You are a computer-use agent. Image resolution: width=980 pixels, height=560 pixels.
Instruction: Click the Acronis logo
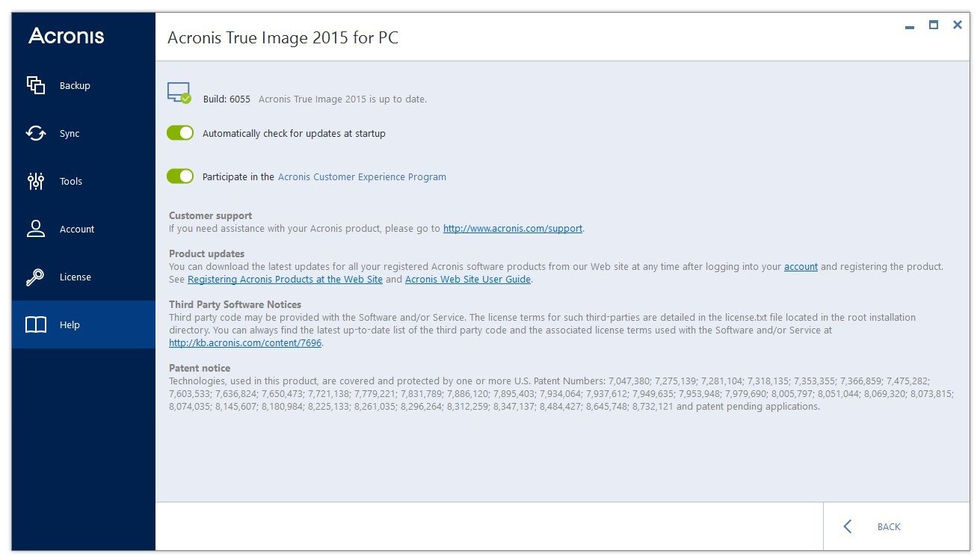[x=67, y=35]
